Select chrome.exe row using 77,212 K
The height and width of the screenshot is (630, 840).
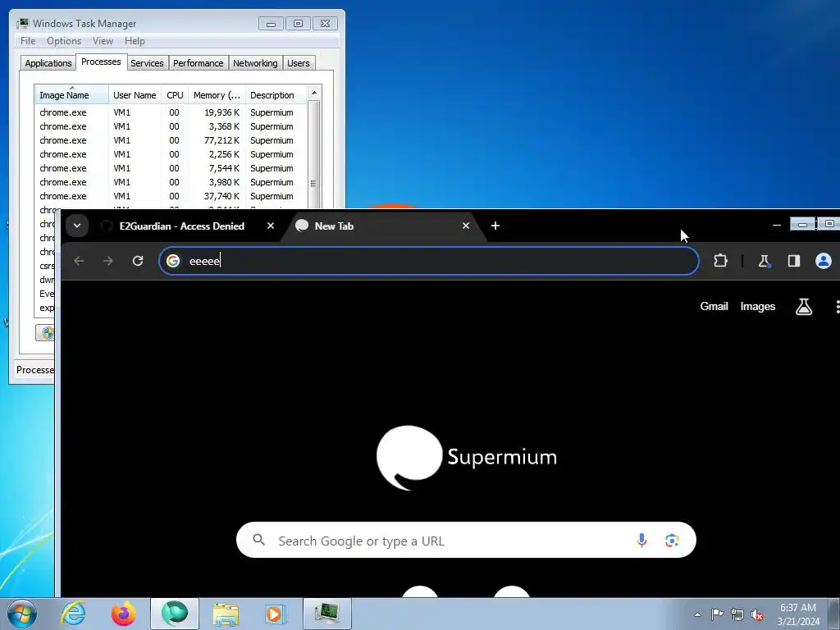click(x=171, y=140)
